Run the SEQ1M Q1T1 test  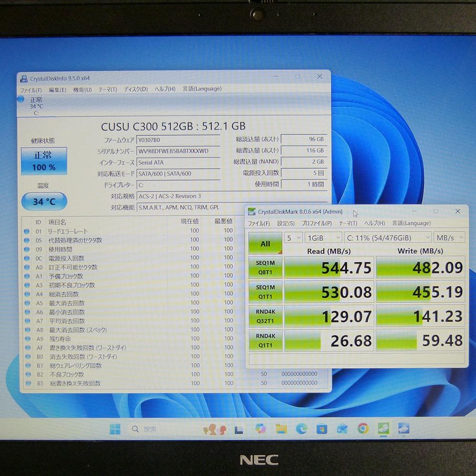click(265, 292)
